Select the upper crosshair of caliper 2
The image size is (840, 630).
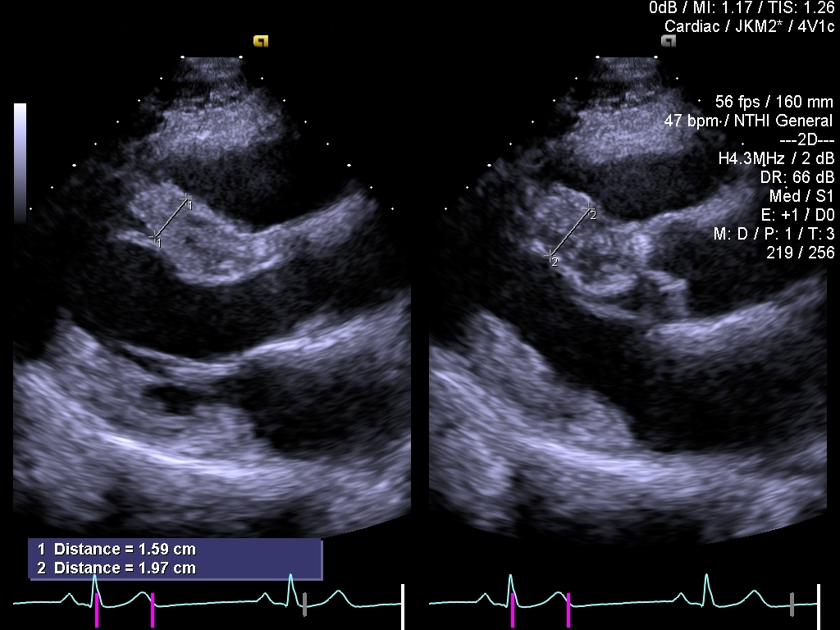coord(588,208)
